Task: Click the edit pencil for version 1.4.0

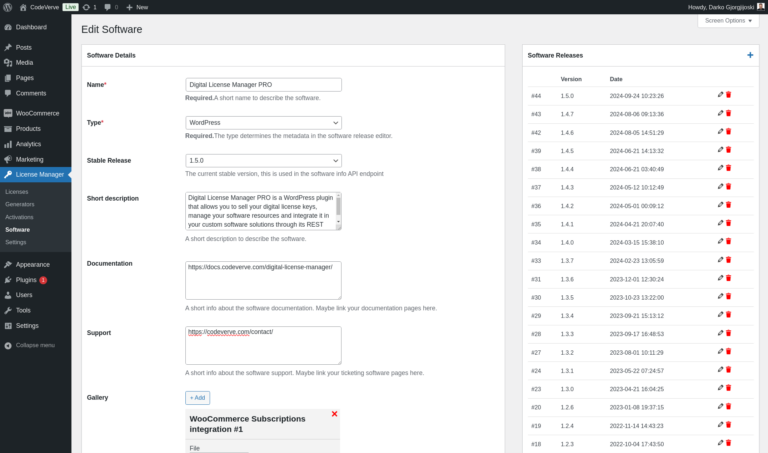Action: 720,242
